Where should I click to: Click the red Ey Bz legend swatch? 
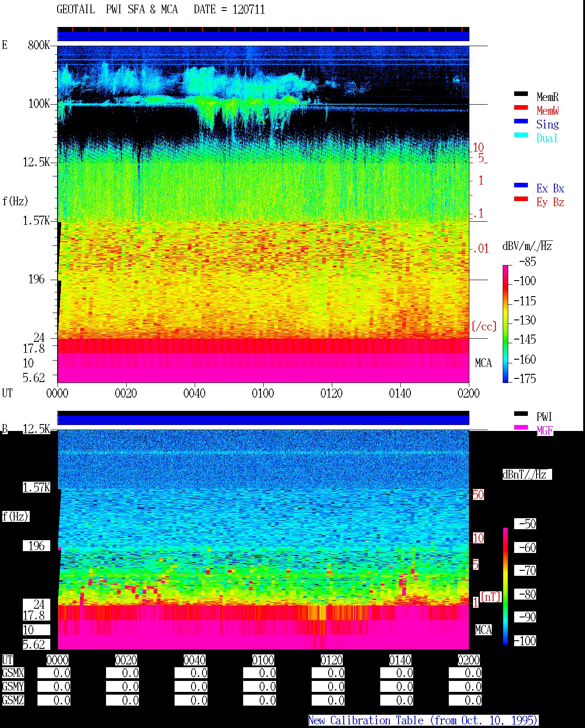pos(521,199)
